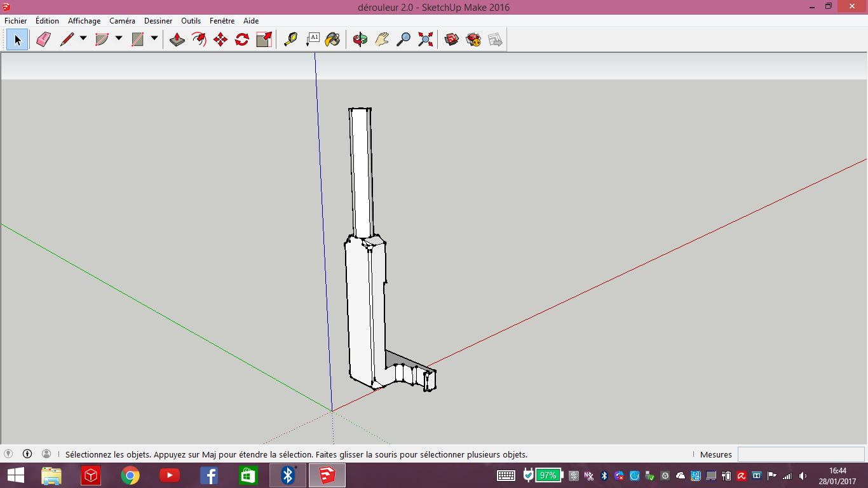Click the geolocation status icon
Screen dimensions: 868x488
pyautogui.click(x=8, y=454)
